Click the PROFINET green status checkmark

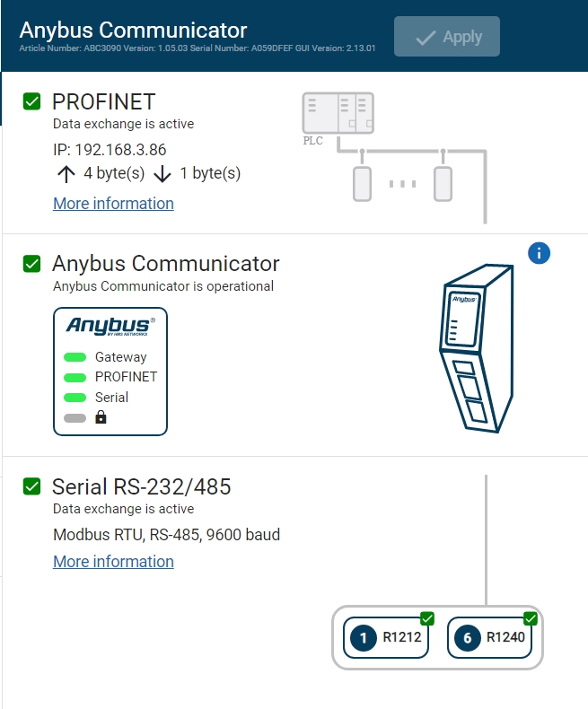pyautogui.click(x=32, y=101)
